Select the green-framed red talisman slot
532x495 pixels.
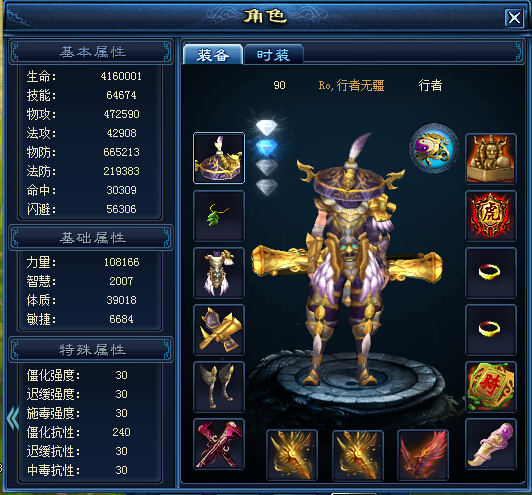491,387
